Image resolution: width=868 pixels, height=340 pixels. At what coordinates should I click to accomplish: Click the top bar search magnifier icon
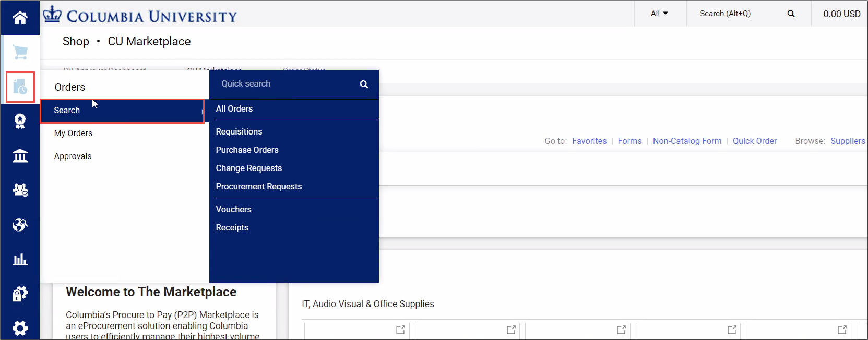click(x=791, y=14)
